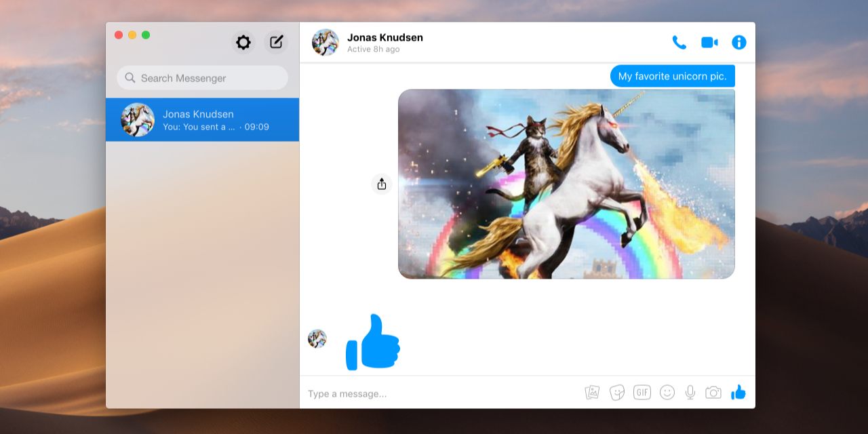Click the large thumbs-up message
Screen dimensions: 868x434
click(x=373, y=342)
